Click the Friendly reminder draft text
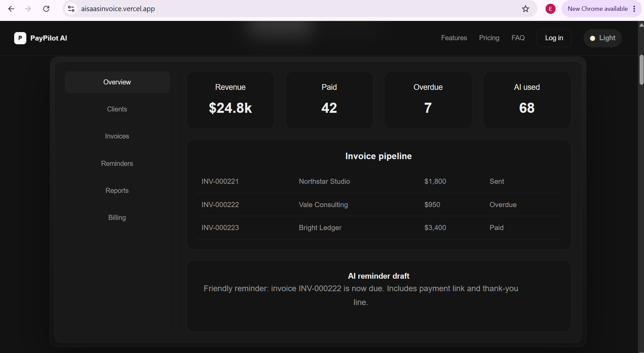The height and width of the screenshot is (353, 644). coord(361,295)
